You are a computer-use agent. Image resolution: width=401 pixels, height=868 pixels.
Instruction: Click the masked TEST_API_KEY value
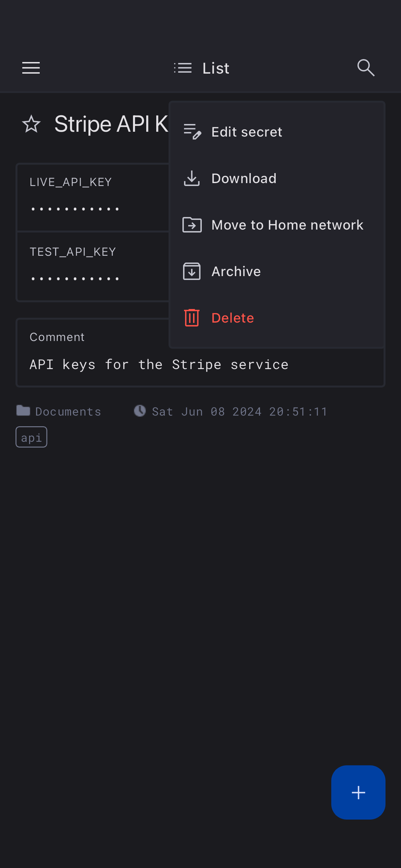(x=75, y=279)
